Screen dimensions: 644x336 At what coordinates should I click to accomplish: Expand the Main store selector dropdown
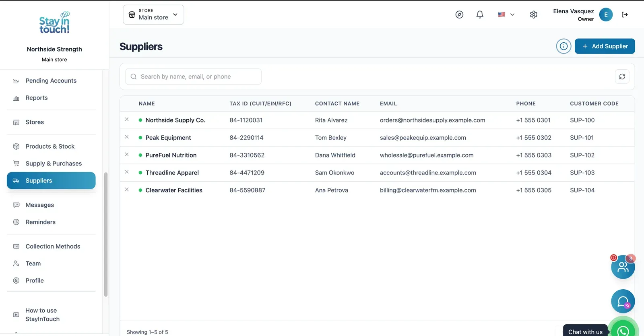pyautogui.click(x=153, y=15)
